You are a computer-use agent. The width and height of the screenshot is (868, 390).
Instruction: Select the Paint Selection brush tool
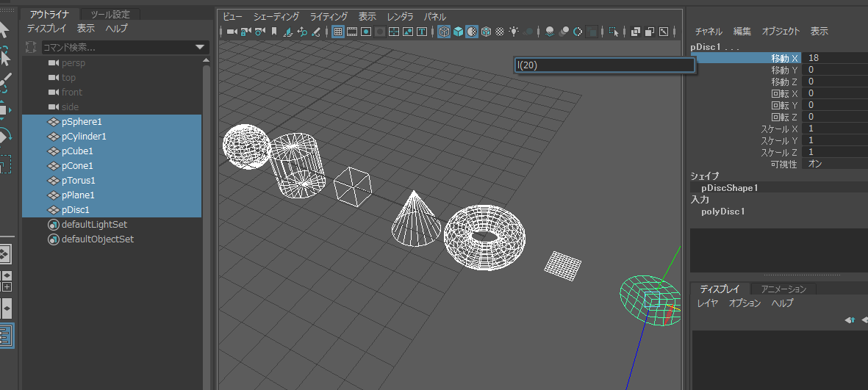pos(4,82)
